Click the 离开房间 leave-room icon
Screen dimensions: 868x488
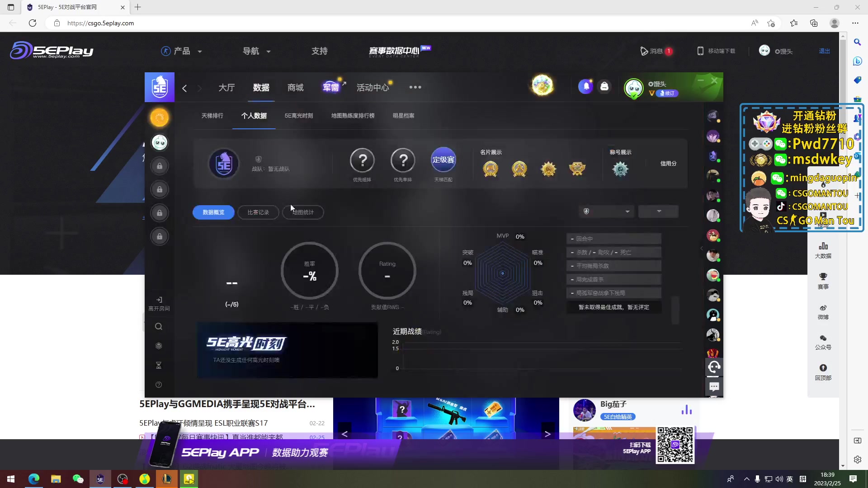click(x=159, y=300)
